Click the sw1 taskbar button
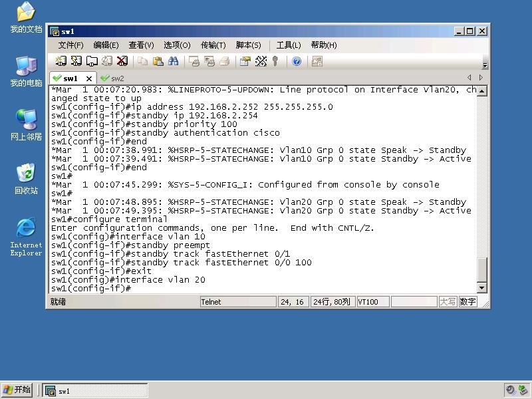 coord(95,390)
